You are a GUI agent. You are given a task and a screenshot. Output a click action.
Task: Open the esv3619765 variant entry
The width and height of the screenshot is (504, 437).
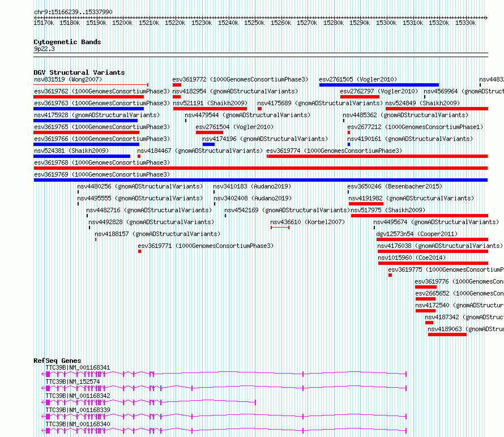[x=102, y=127]
